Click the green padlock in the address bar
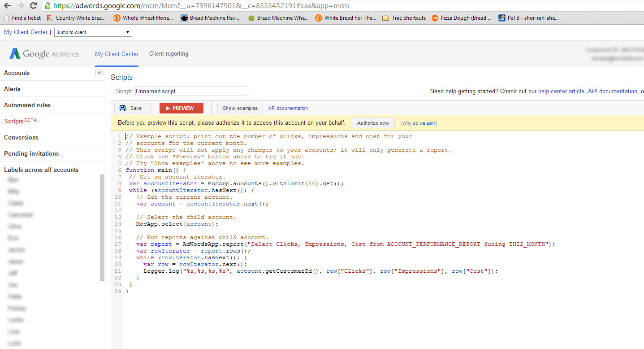644x349 pixels. point(48,6)
